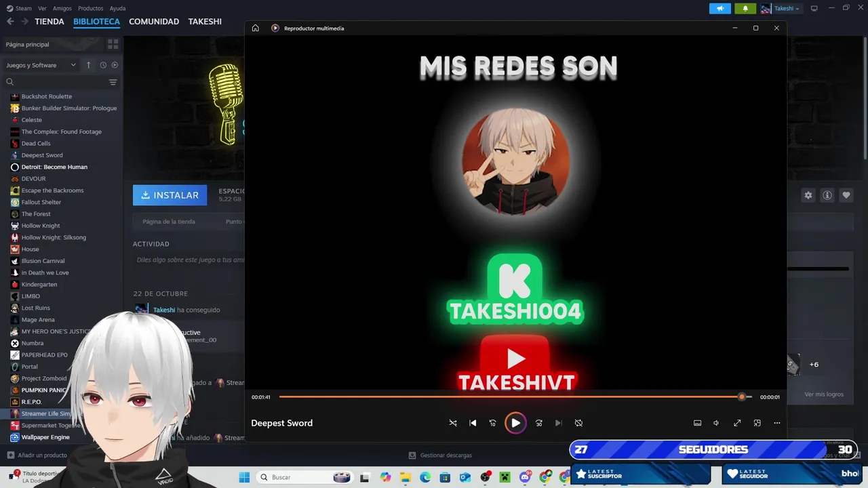This screenshot has width=868, height=488.
Task: Open the BIBLIOTECA tab in Steam
Action: point(97,22)
